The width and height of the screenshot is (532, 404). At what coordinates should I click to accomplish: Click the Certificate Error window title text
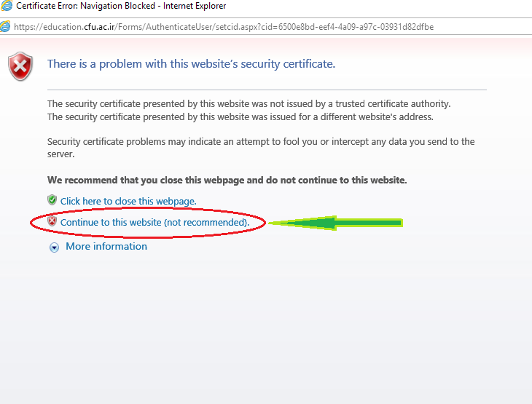pos(121,6)
